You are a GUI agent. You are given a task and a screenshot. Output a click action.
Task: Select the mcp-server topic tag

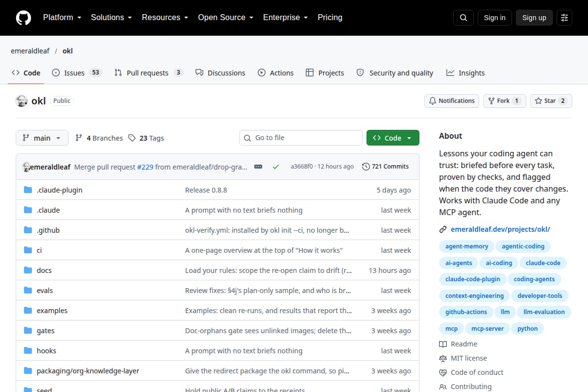(x=488, y=329)
